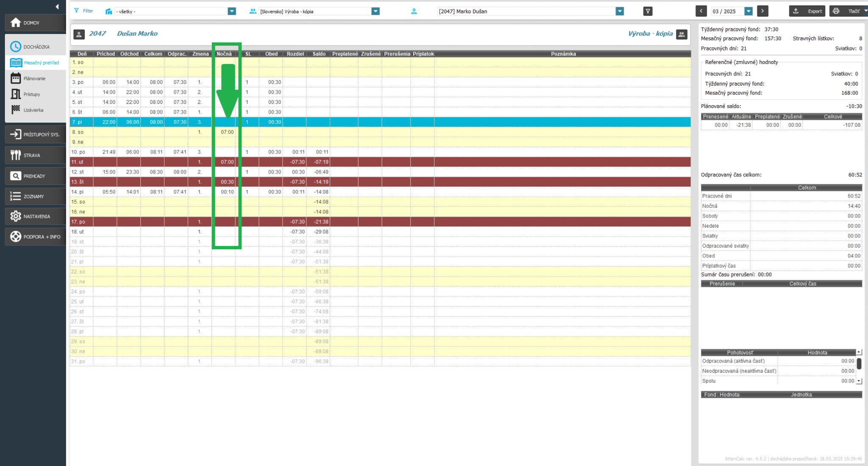Click the Domov home icon
The image size is (868, 466).
16,22
